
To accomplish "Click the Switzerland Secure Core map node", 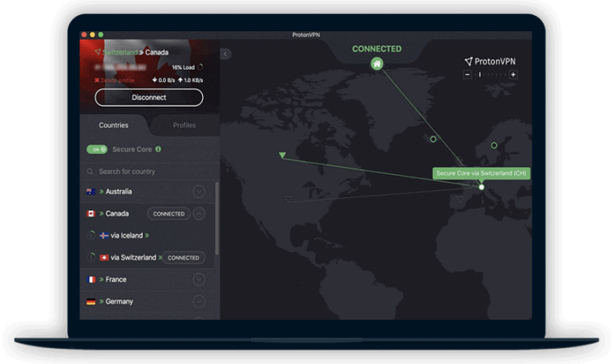I will (481, 188).
